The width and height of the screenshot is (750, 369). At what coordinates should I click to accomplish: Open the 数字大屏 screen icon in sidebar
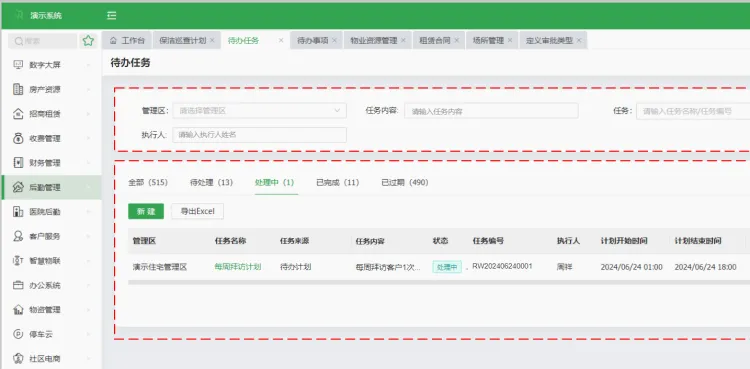(x=18, y=65)
